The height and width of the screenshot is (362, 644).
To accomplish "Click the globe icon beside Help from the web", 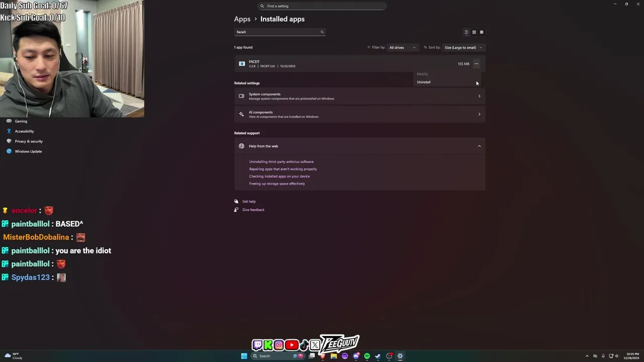I will (x=242, y=146).
